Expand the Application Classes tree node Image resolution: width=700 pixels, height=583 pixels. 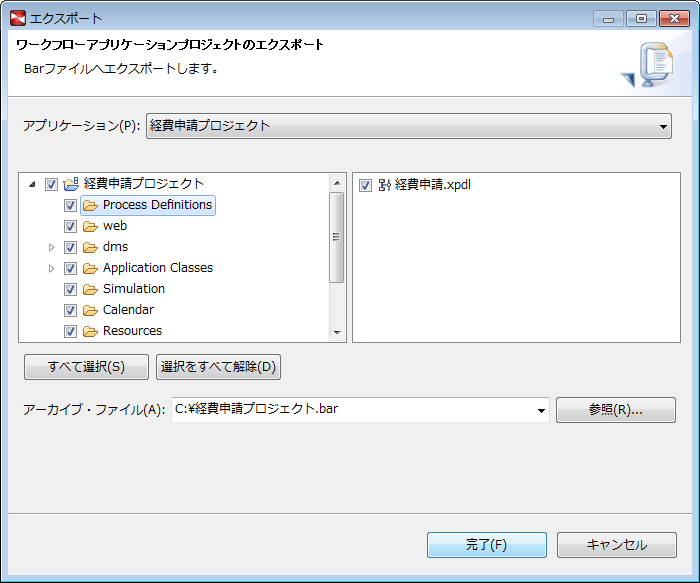[51, 268]
